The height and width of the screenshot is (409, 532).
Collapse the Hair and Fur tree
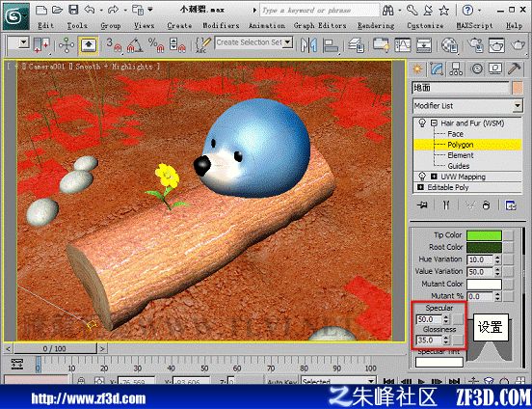434,123
